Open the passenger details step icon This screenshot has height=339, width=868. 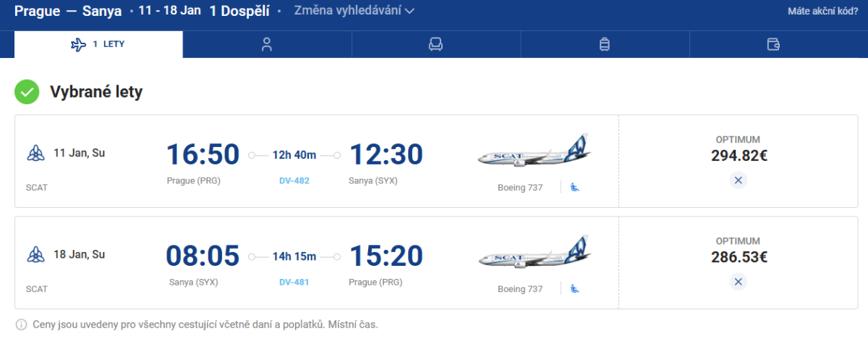(x=267, y=45)
